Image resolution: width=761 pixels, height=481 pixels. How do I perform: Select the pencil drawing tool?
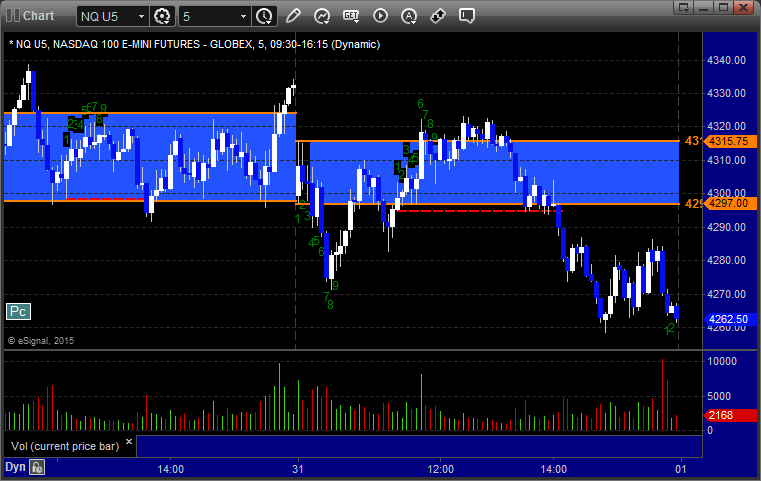pyautogui.click(x=293, y=16)
